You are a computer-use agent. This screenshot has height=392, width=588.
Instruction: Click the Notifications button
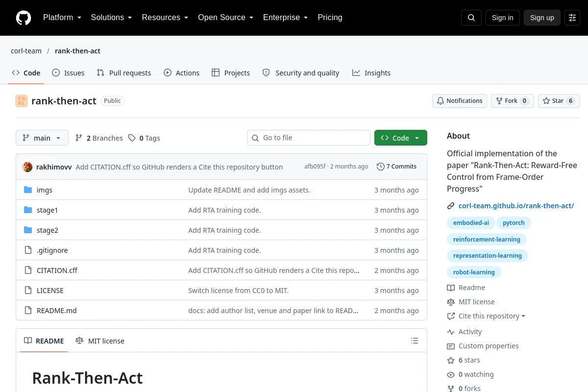[x=460, y=101]
